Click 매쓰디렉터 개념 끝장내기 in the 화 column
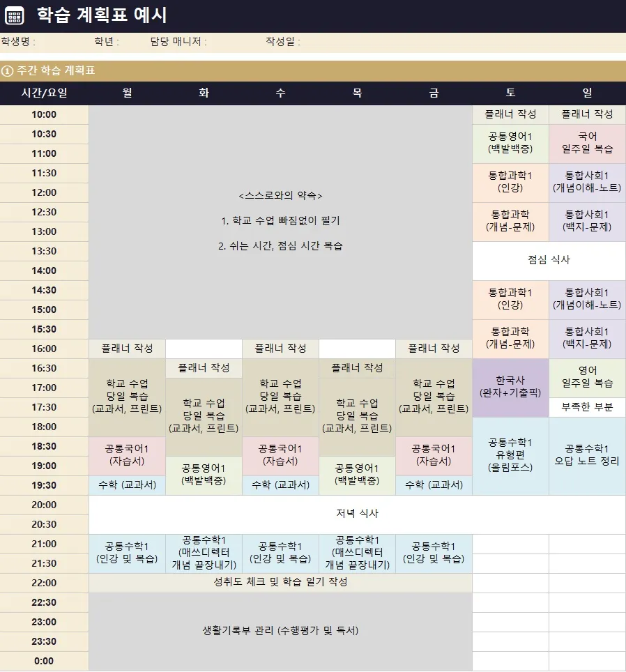This screenshot has height=672, width=626. pyautogui.click(x=204, y=553)
